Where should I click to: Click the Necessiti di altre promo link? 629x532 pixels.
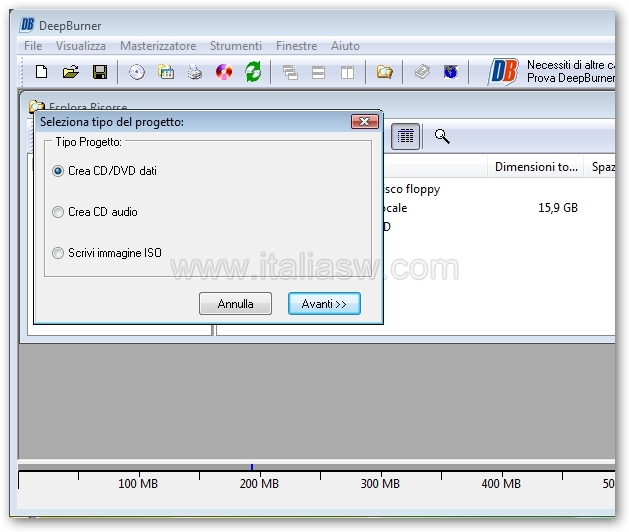[570, 71]
